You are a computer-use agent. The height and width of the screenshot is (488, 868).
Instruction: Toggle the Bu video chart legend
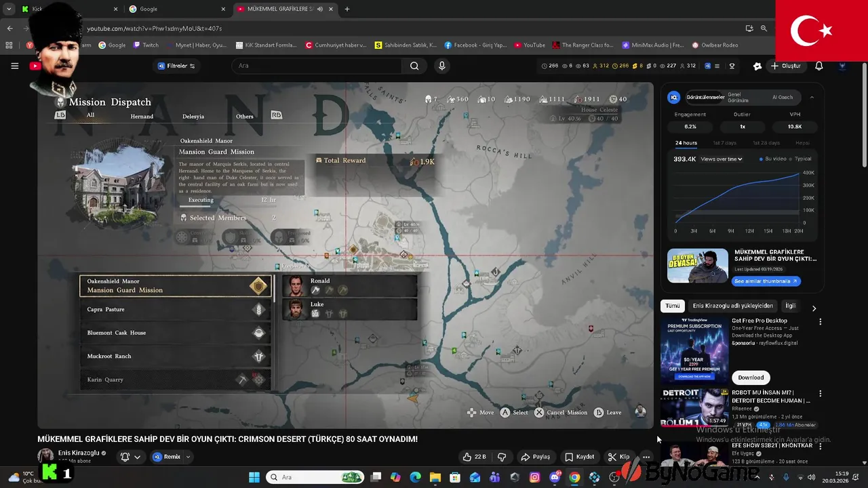tap(774, 159)
